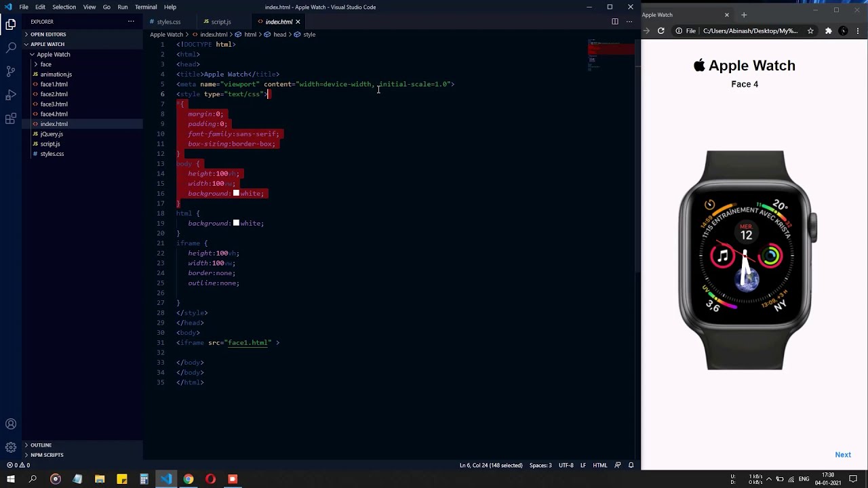Image resolution: width=868 pixels, height=488 pixels.
Task: Click the Next link in browser page
Action: coord(843,455)
